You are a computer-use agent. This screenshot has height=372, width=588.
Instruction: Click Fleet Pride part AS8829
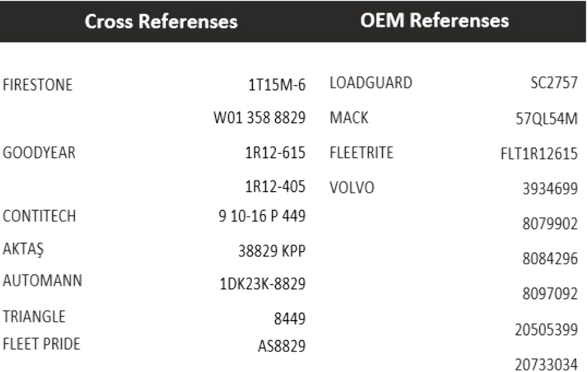point(282,346)
